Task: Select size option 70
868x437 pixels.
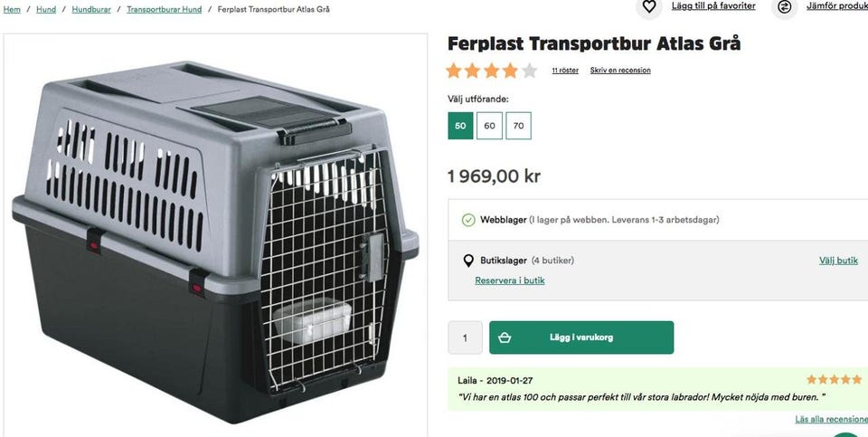Action: point(518,126)
